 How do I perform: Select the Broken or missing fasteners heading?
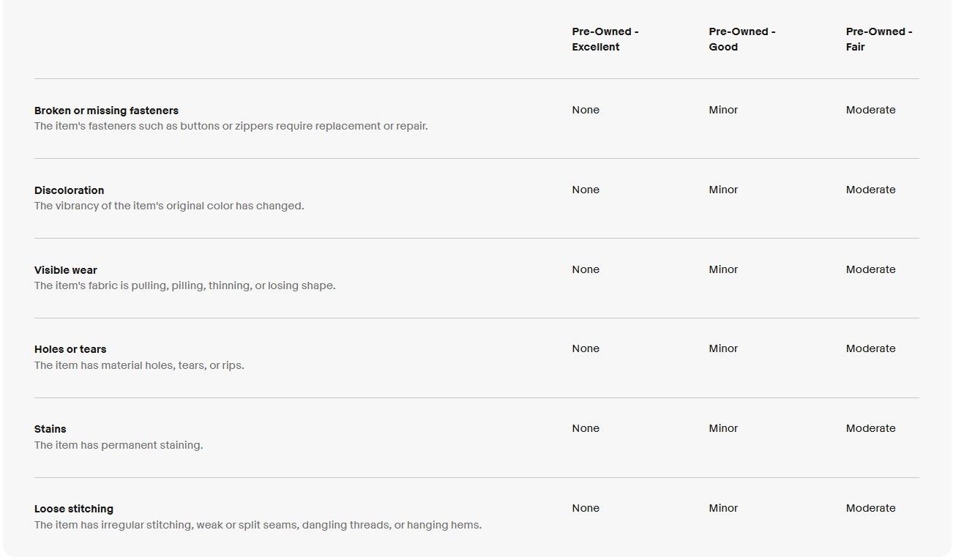coord(106,111)
